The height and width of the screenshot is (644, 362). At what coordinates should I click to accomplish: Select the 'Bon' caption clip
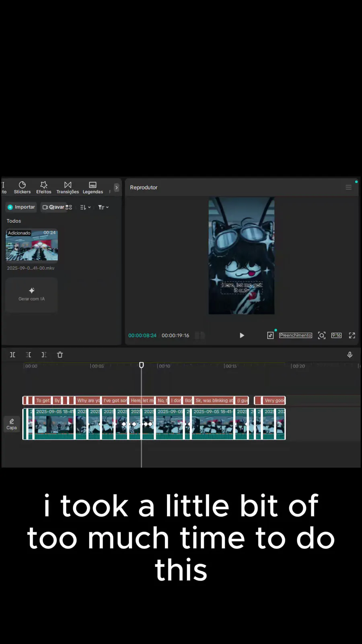pyautogui.click(x=188, y=400)
